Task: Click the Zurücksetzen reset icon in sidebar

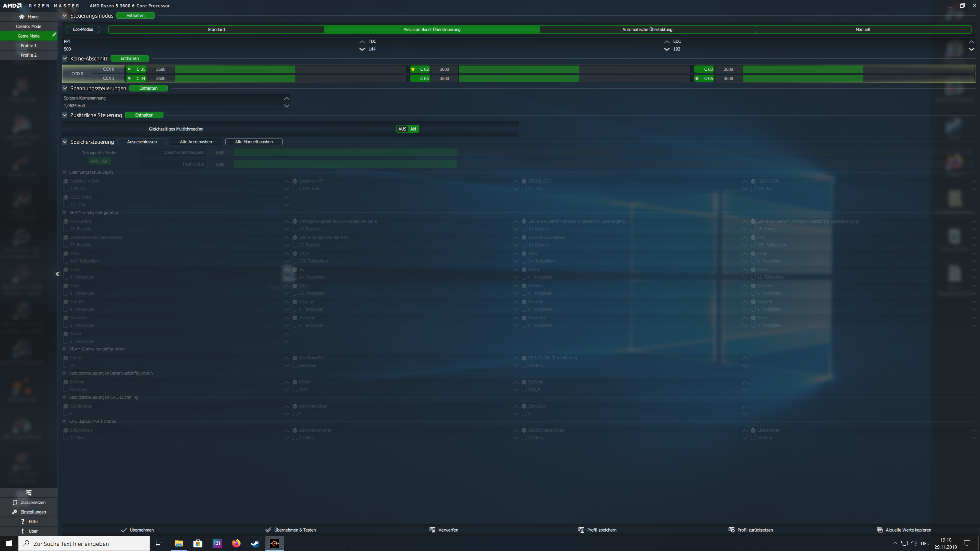Action: click(15, 502)
